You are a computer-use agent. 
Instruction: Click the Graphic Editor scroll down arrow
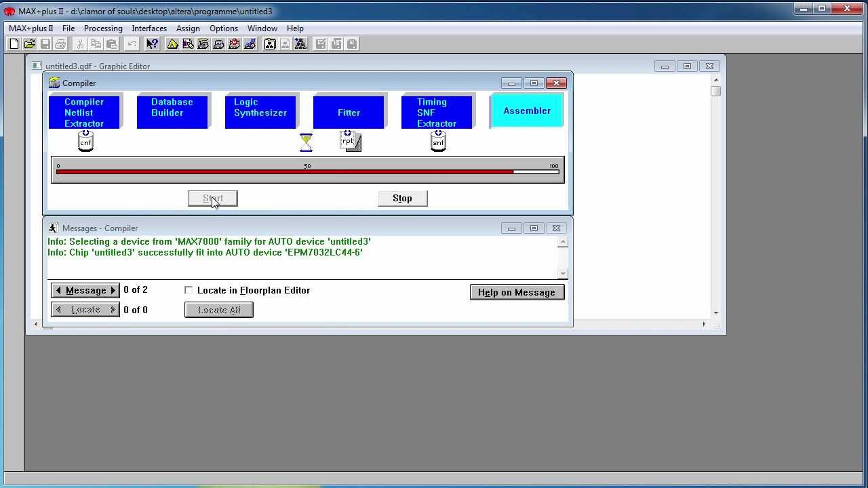click(716, 312)
